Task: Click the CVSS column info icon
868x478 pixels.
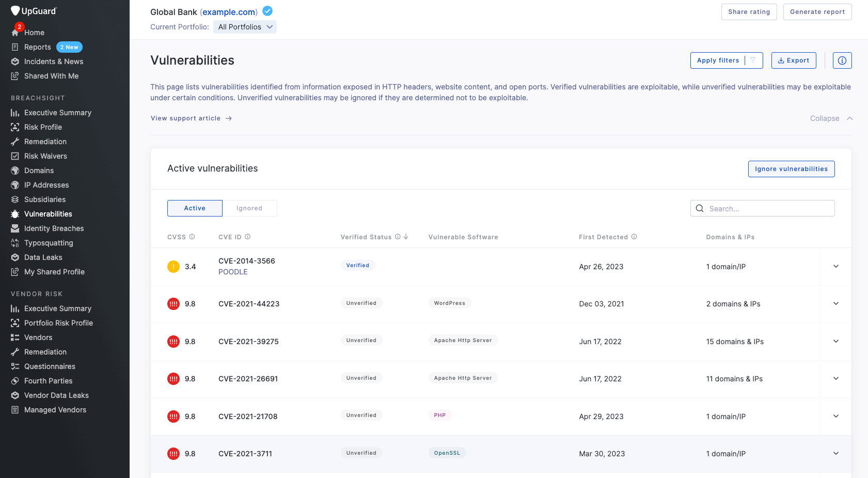Action: point(192,237)
